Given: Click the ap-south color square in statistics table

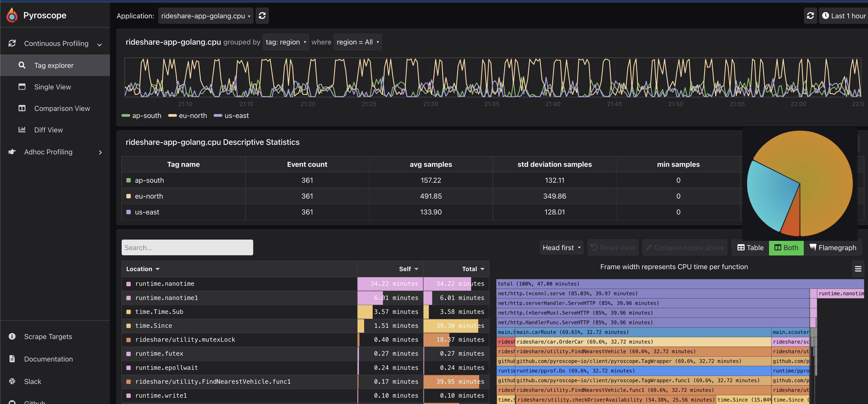Looking at the screenshot, I should pyautogui.click(x=129, y=180).
